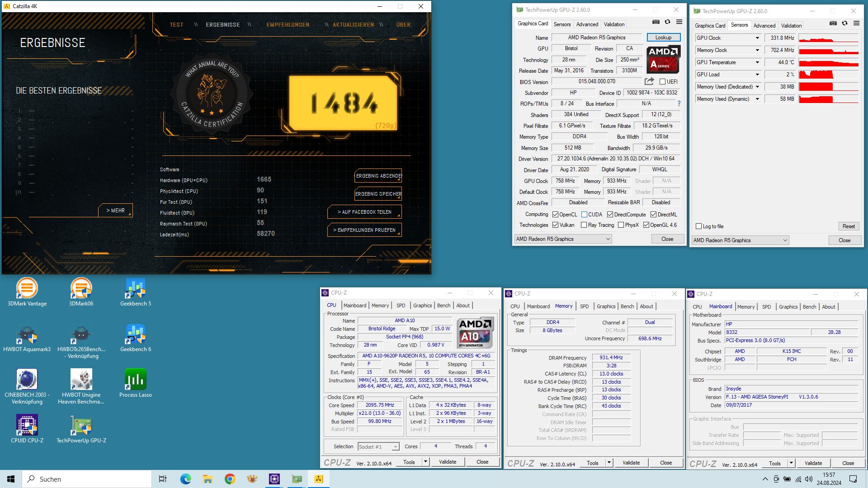Click Validate in CPU-Z CPU window
The height and width of the screenshot is (488, 868).
pyautogui.click(x=448, y=462)
